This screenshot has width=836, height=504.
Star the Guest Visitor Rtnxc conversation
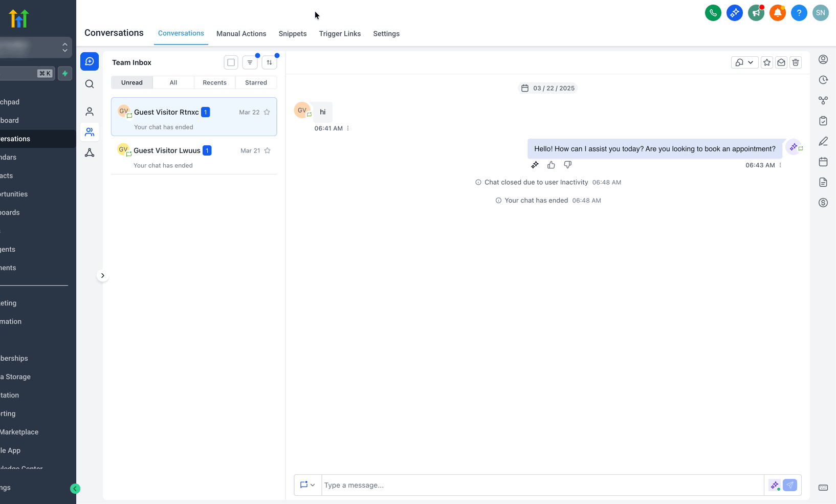point(267,112)
